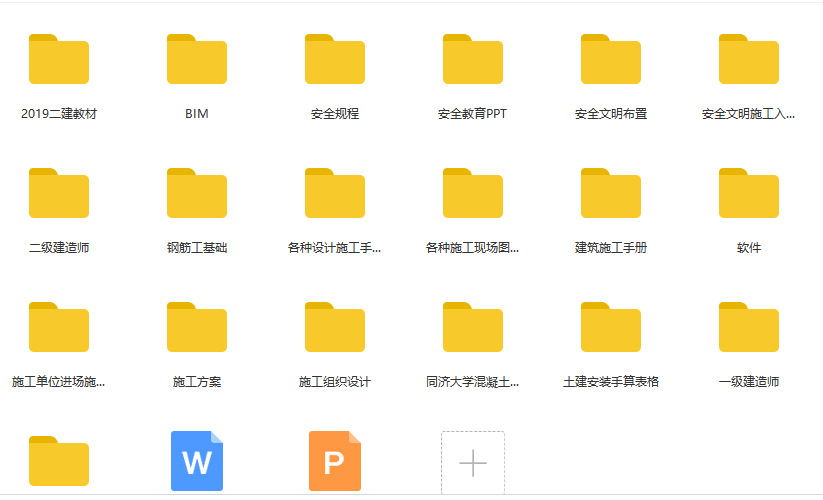The image size is (823, 500).
Task: Open the 土建安装手算表格 folder
Action: 611,328
